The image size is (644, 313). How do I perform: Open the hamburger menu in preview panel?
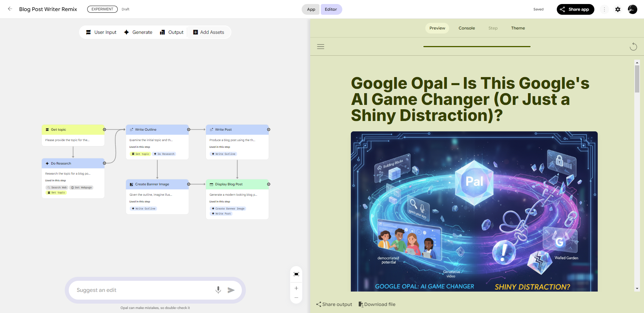pyautogui.click(x=321, y=47)
